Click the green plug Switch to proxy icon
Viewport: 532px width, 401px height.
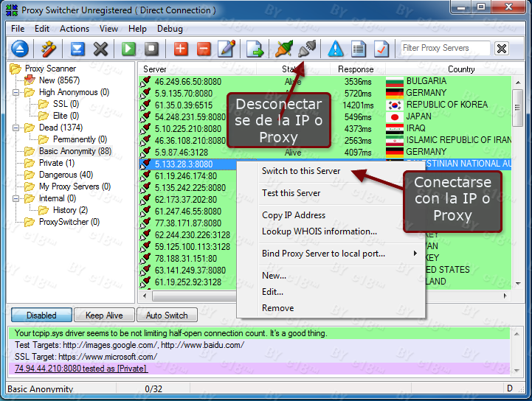tap(284, 49)
